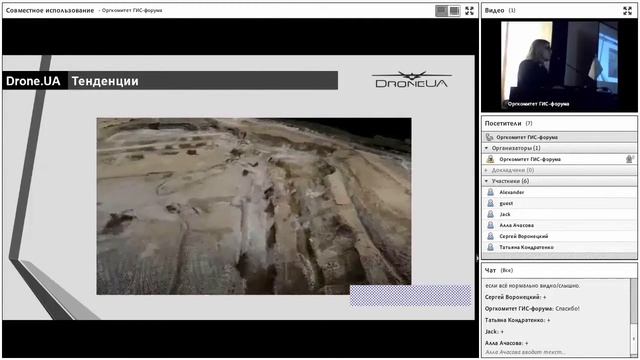Click the avatar icon next to Jack

[491, 214]
